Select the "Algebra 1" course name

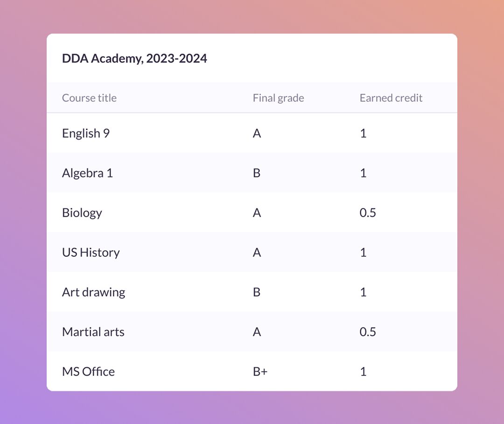(87, 173)
